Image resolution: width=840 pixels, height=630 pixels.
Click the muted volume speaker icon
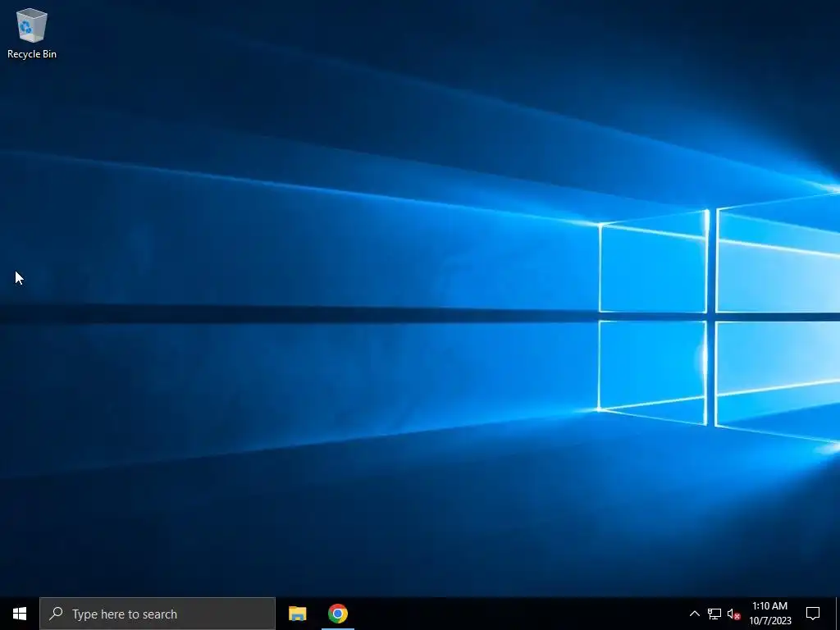[x=733, y=614]
